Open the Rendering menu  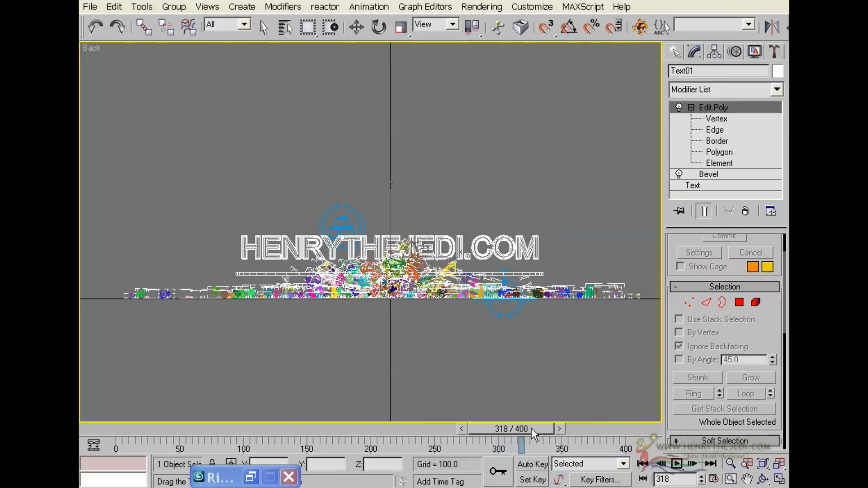pyautogui.click(x=481, y=7)
